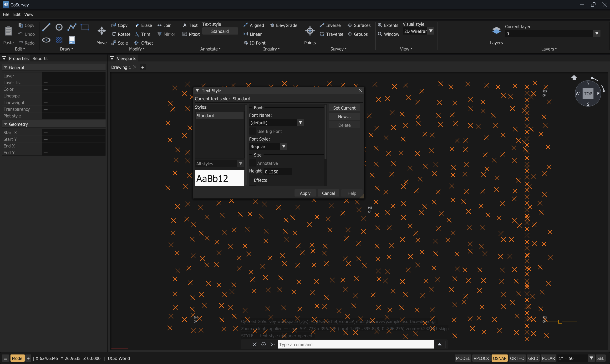The width and height of the screenshot is (610, 364).
Task: Click the compass home view icon
Action: [x=574, y=78]
